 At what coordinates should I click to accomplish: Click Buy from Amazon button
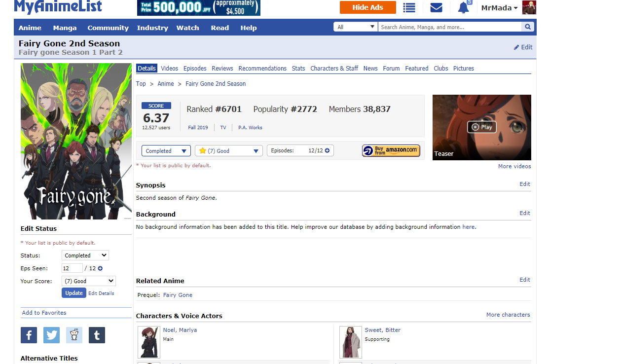391,150
